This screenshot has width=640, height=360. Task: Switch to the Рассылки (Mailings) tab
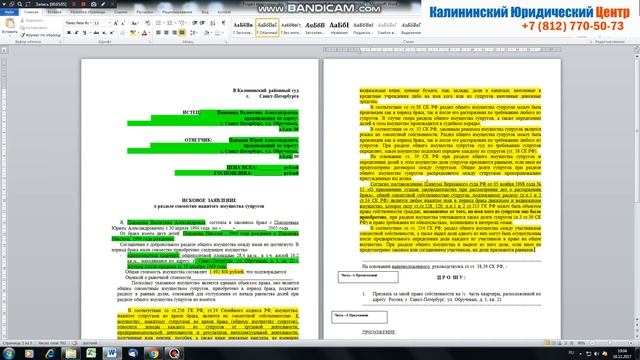coord(144,12)
